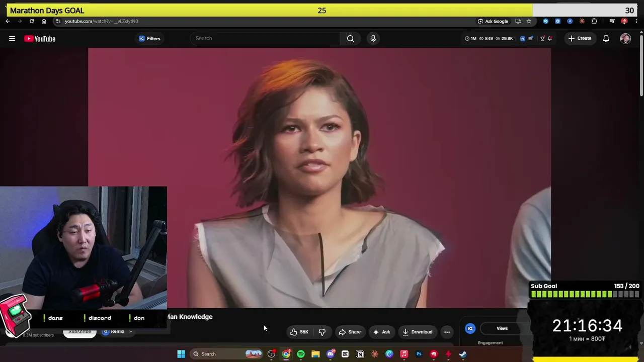
Task: Open File Explorer from taskbar
Action: click(x=315, y=354)
